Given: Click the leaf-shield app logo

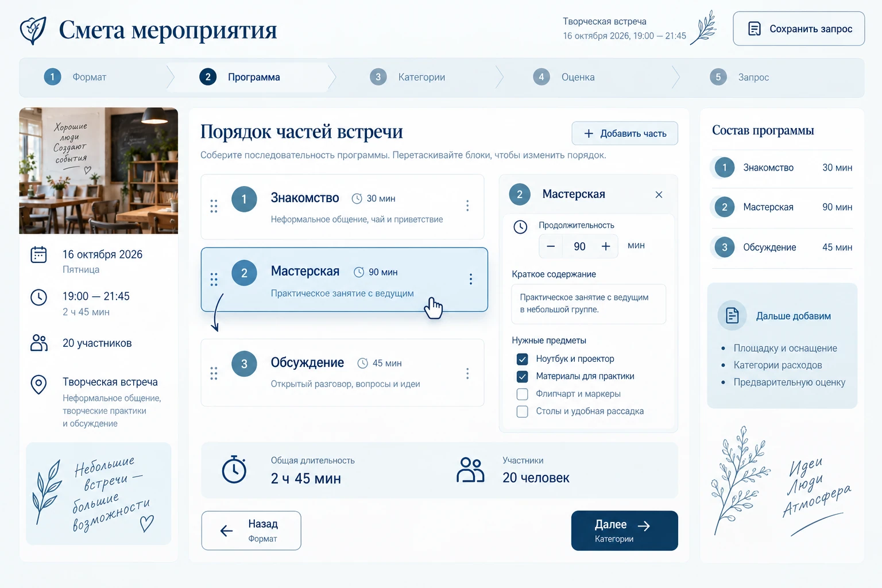Looking at the screenshot, I should tap(33, 30).
